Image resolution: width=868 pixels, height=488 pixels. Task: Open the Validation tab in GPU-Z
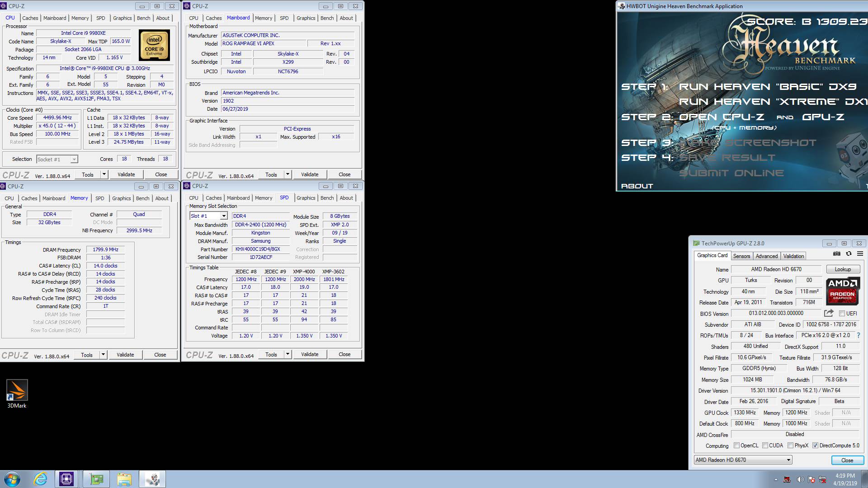(x=793, y=256)
